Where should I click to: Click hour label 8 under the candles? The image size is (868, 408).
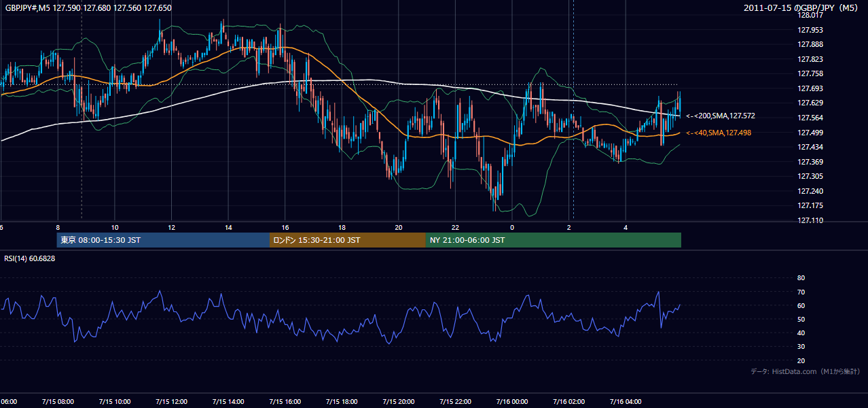(58, 228)
